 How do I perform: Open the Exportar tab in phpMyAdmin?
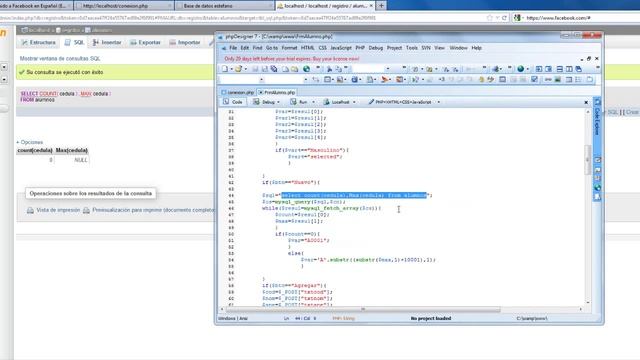(x=145, y=42)
